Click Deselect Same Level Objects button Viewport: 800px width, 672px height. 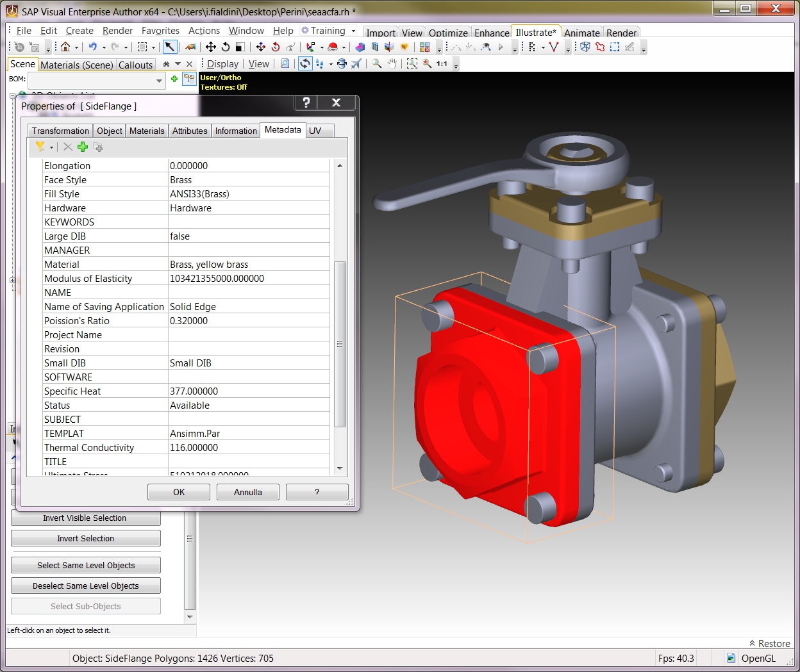(85, 586)
